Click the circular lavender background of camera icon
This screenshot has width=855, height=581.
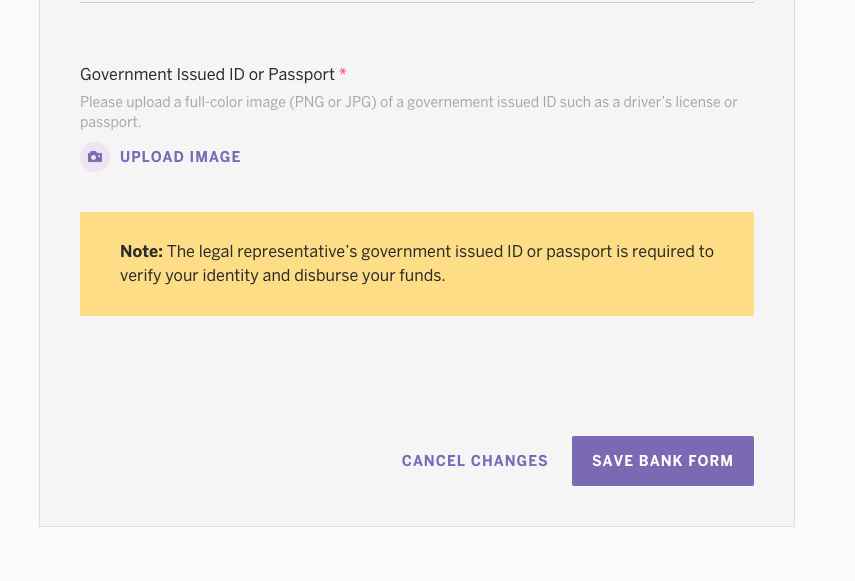95,157
